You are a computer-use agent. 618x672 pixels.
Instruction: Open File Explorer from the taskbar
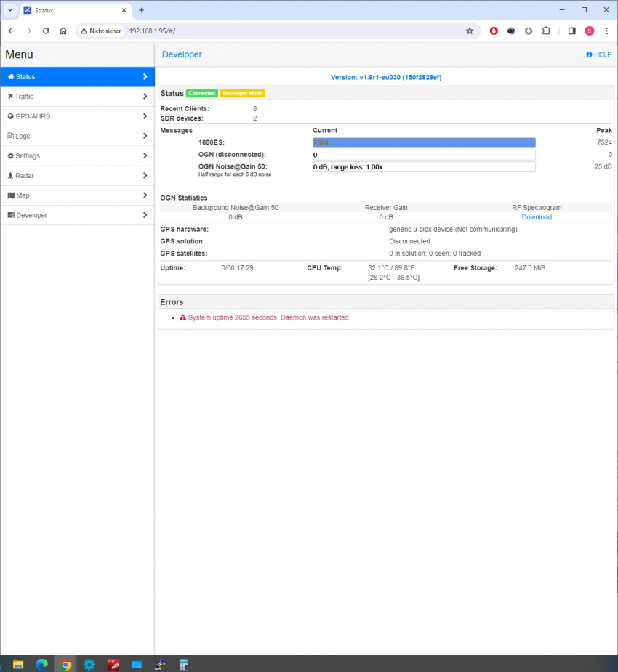point(18,665)
